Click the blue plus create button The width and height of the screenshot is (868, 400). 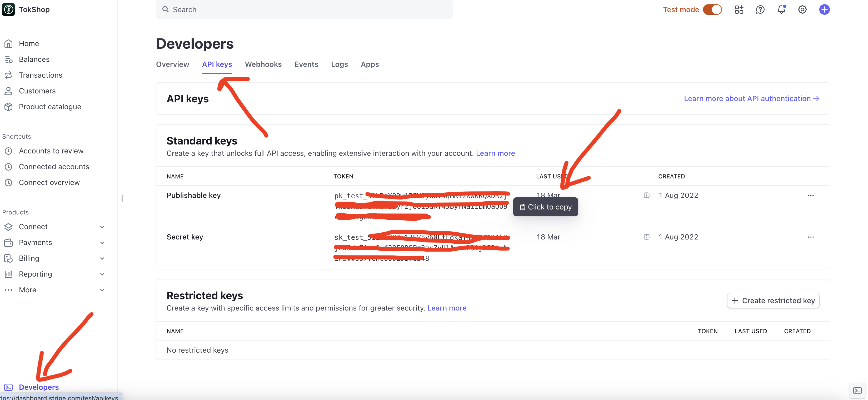[824, 9]
